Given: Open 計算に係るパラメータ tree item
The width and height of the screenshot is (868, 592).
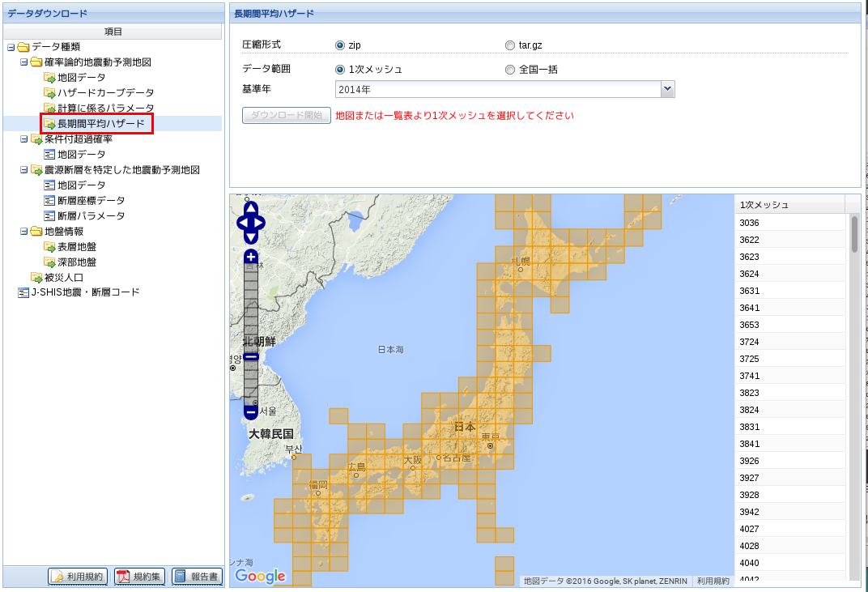Looking at the screenshot, I should coord(106,108).
